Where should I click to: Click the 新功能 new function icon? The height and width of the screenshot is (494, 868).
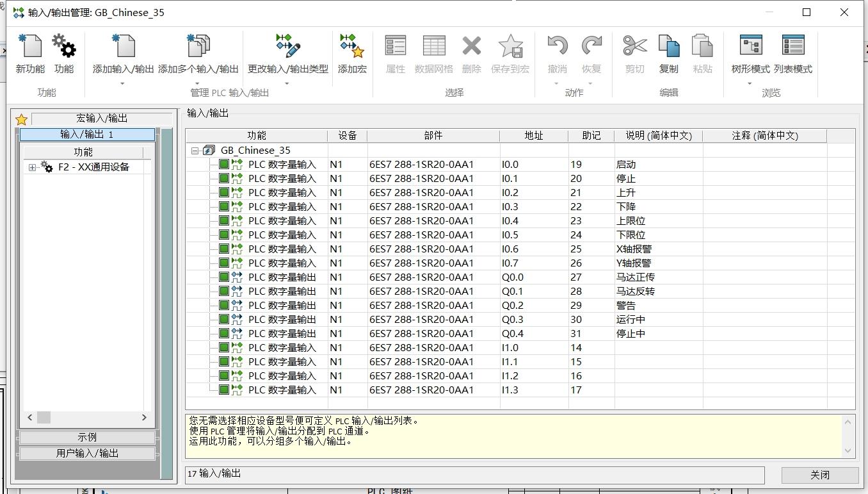click(30, 46)
